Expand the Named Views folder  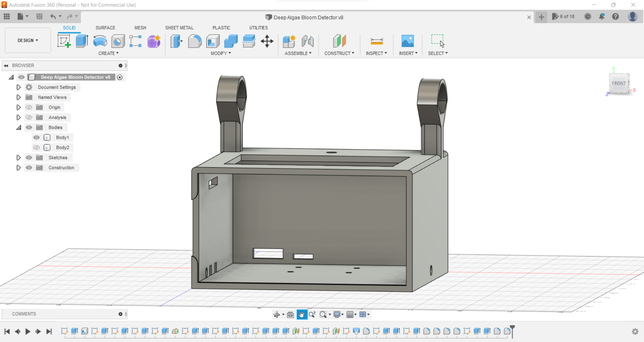19,97
